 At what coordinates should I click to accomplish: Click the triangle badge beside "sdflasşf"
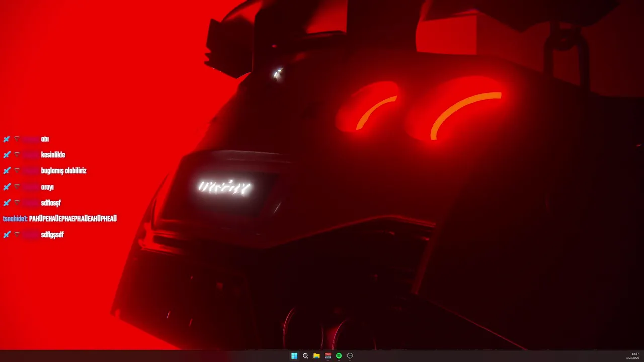[x=17, y=203]
